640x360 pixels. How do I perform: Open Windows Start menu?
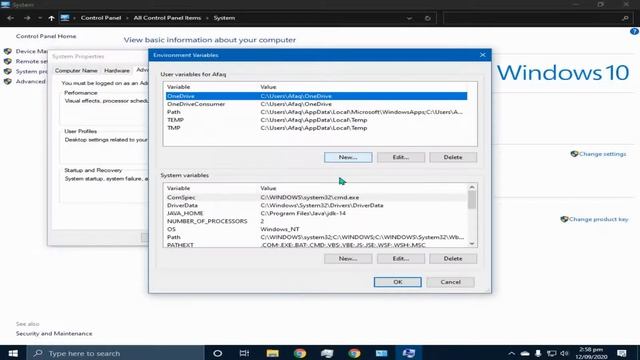tap(13, 353)
